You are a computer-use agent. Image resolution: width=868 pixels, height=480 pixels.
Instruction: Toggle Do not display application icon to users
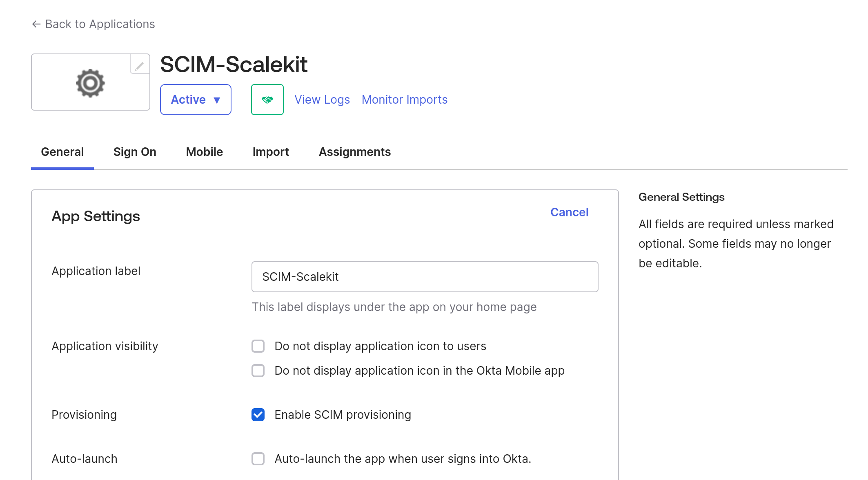coord(258,346)
